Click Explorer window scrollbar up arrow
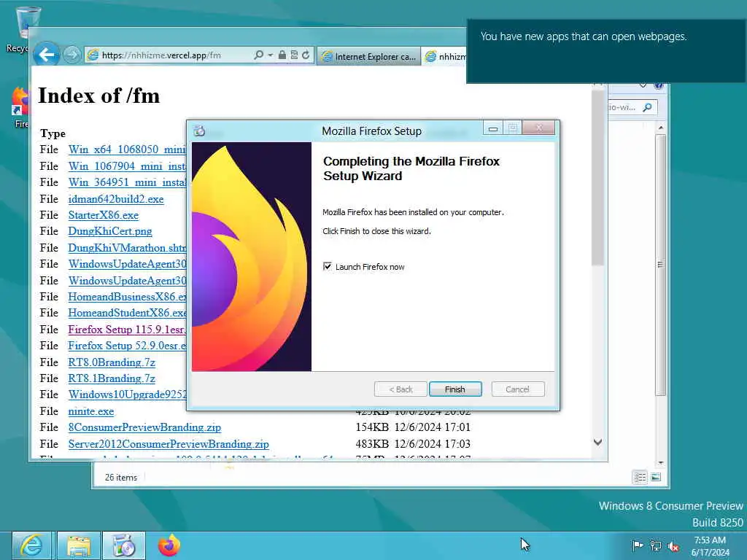The width and height of the screenshot is (747, 560). (661, 128)
